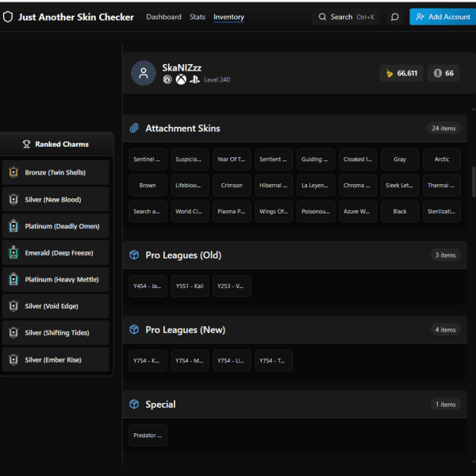
Task: Click the Emerald Deep Freeze charm icon
Action: click(13, 252)
